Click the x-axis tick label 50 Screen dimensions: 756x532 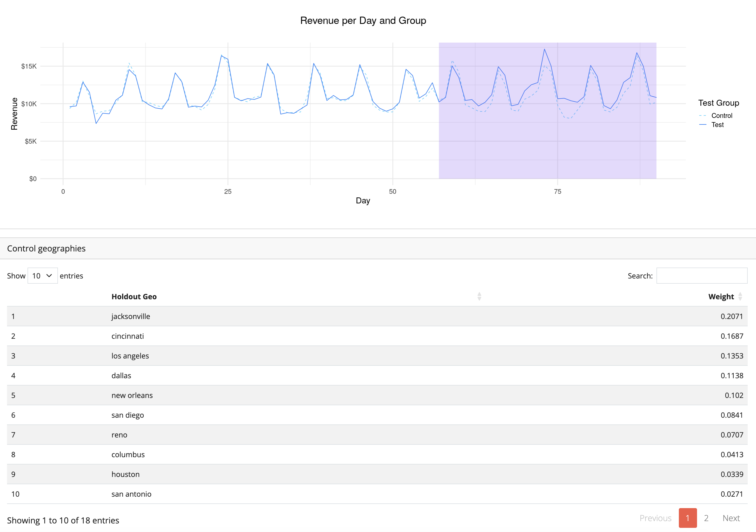click(x=393, y=192)
